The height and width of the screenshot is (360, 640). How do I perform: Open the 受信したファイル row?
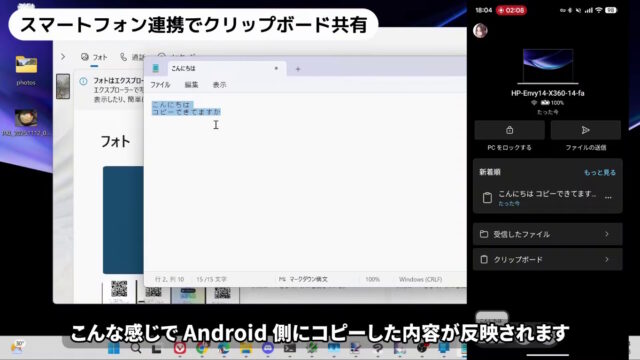pyautogui.click(x=547, y=234)
